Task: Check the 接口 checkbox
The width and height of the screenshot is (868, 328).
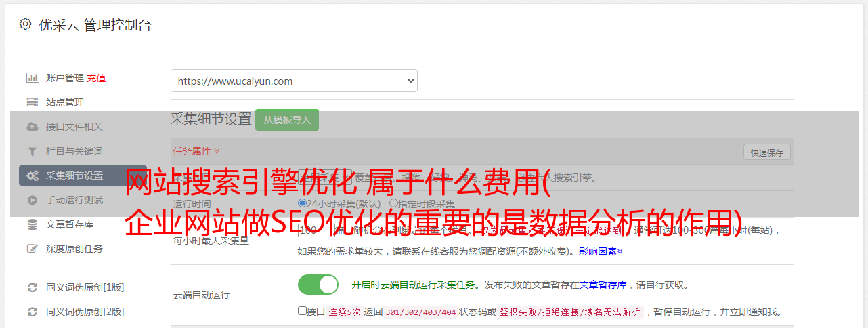Action: click(302, 311)
